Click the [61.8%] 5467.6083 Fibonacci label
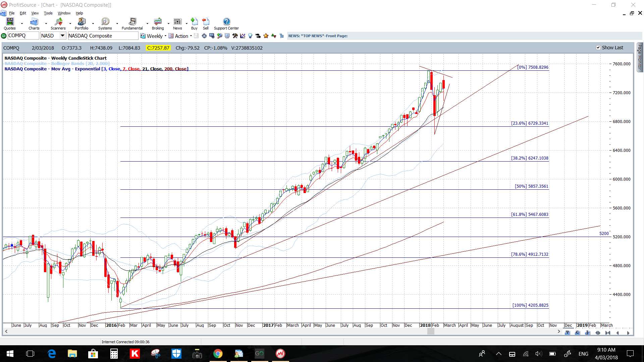The height and width of the screenshot is (362, 644). 530,215
